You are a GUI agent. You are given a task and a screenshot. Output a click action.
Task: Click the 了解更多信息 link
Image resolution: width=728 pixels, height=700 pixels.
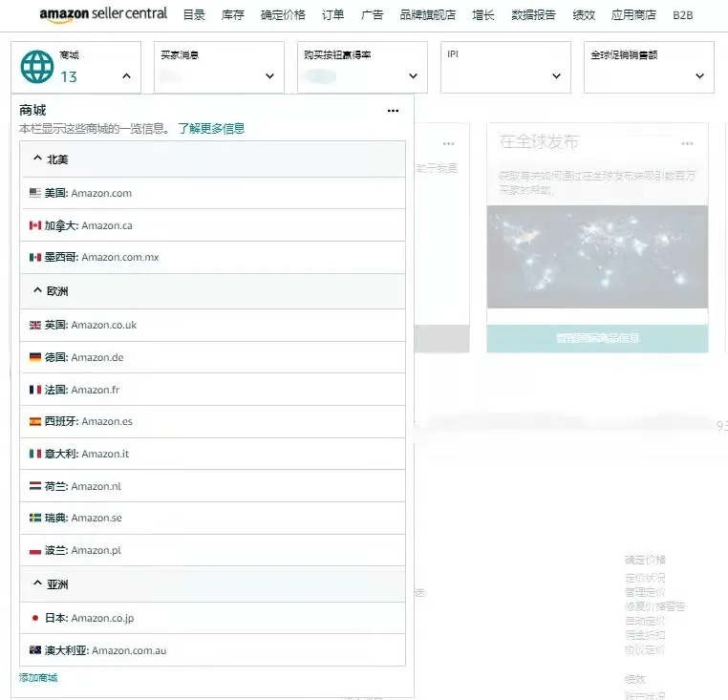click(211, 128)
